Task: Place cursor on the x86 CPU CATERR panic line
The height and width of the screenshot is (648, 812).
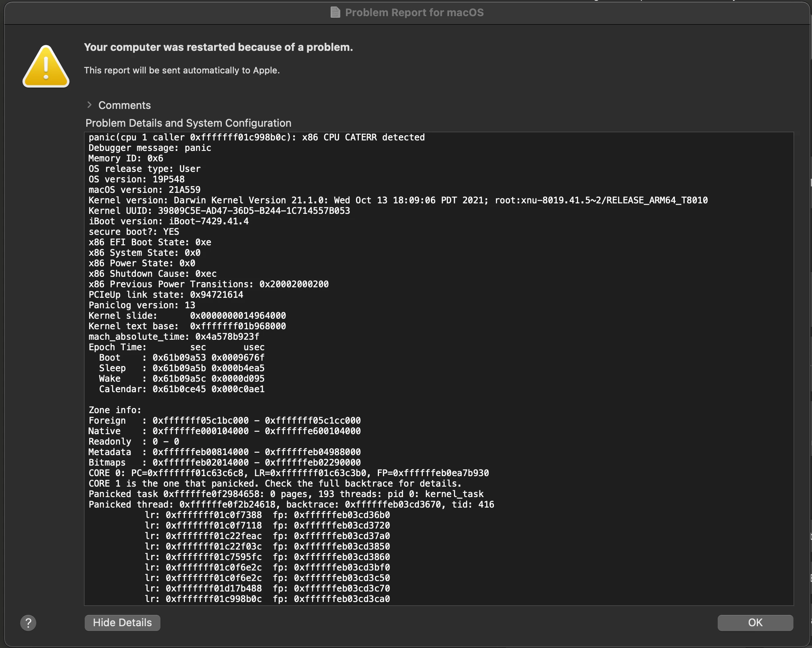Action: tap(256, 138)
